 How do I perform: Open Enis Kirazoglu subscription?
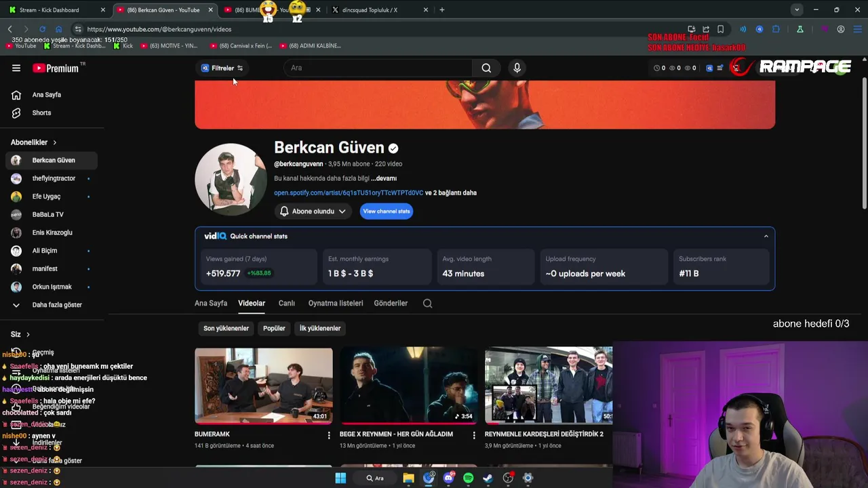[x=52, y=232]
